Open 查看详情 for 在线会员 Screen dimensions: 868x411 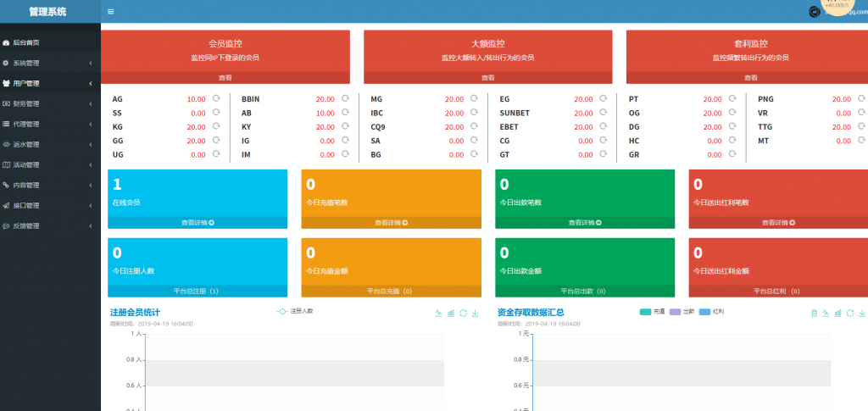pyautogui.click(x=198, y=223)
